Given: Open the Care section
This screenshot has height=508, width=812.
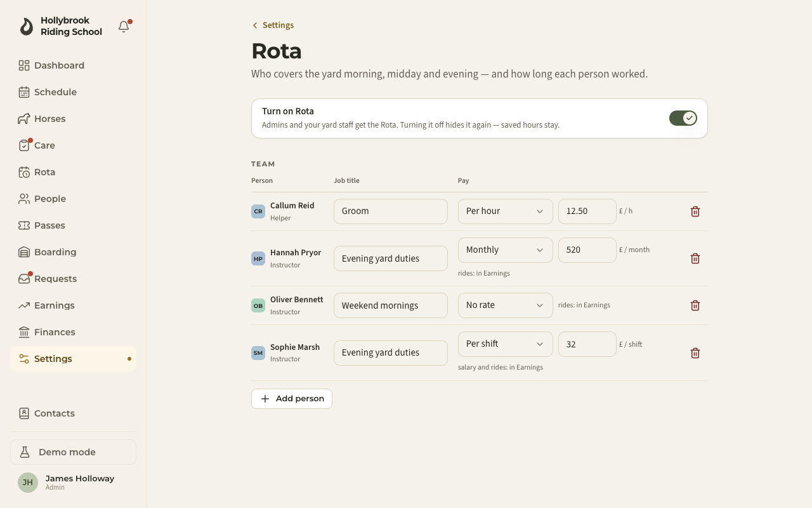Looking at the screenshot, I should pyautogui.click(x=73, y=145).
